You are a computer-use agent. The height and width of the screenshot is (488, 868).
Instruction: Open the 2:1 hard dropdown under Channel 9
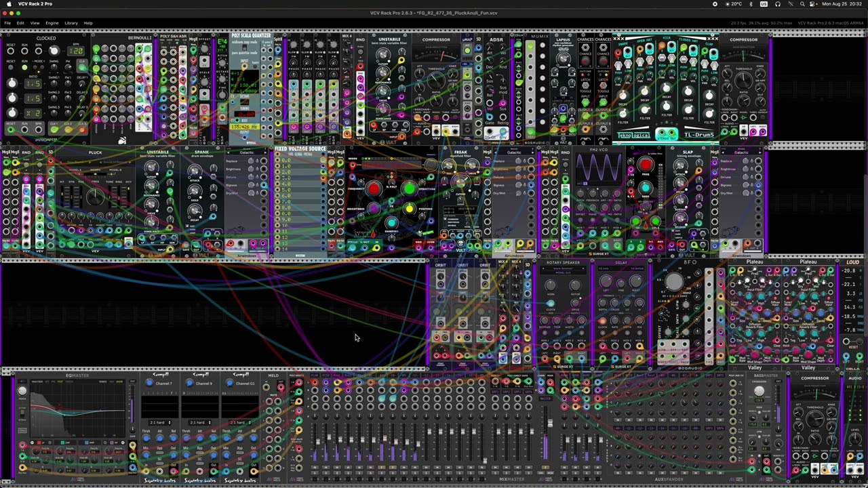[x=200, y=422]
